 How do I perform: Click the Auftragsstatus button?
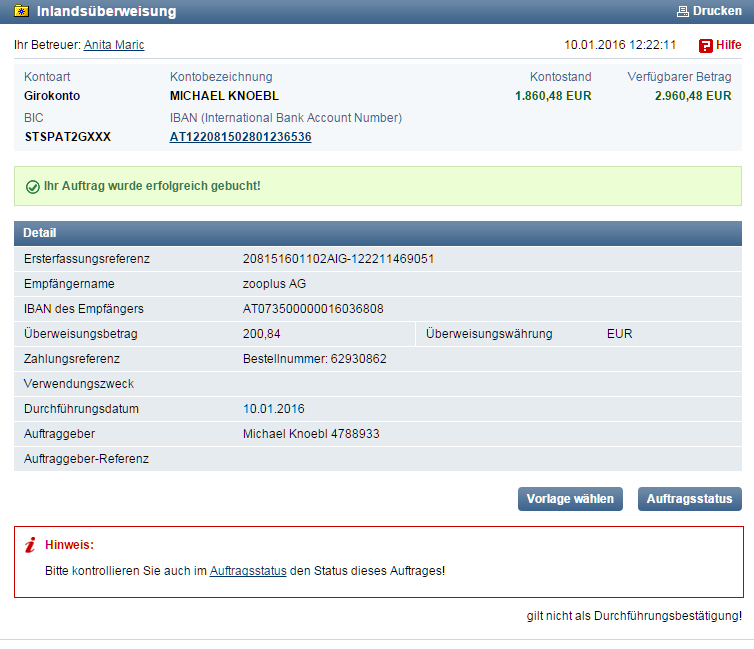coord(690,499)
